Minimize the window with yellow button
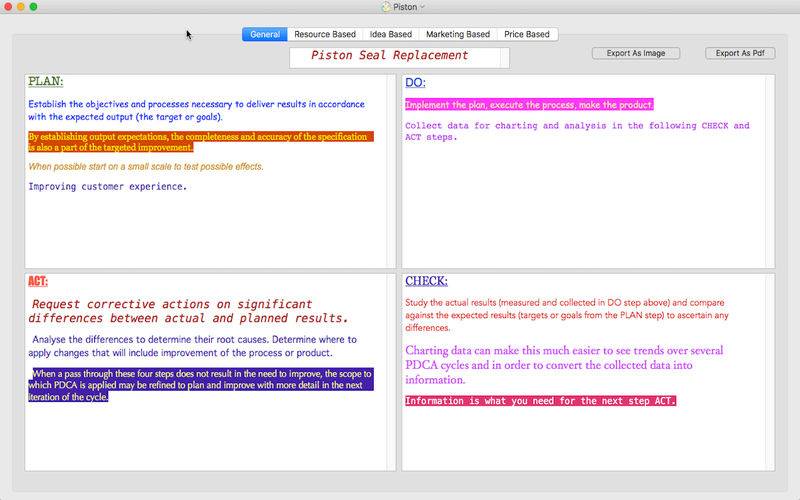Screen dimensions: 800x500 click(x=21, y=7)
